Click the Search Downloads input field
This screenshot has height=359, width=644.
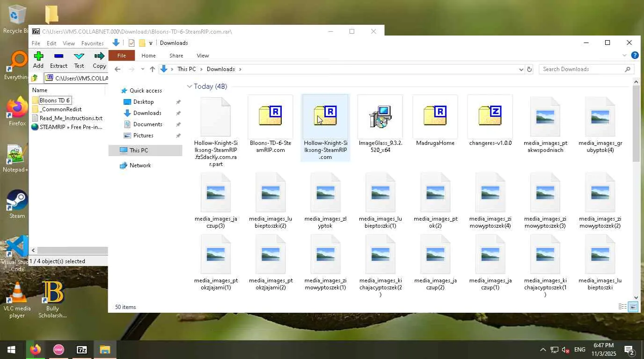point(586,69)
